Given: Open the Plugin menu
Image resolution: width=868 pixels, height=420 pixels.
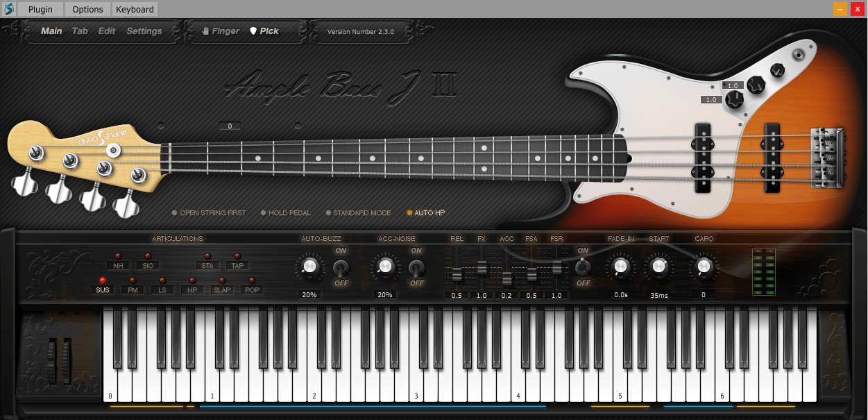Looking at the screenshot, I should click(x=40, y=9).
